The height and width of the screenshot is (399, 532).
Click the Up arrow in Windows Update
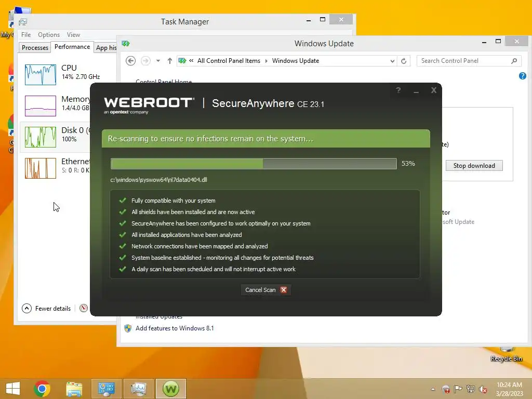pyautogui.click(x=170, y=61)
